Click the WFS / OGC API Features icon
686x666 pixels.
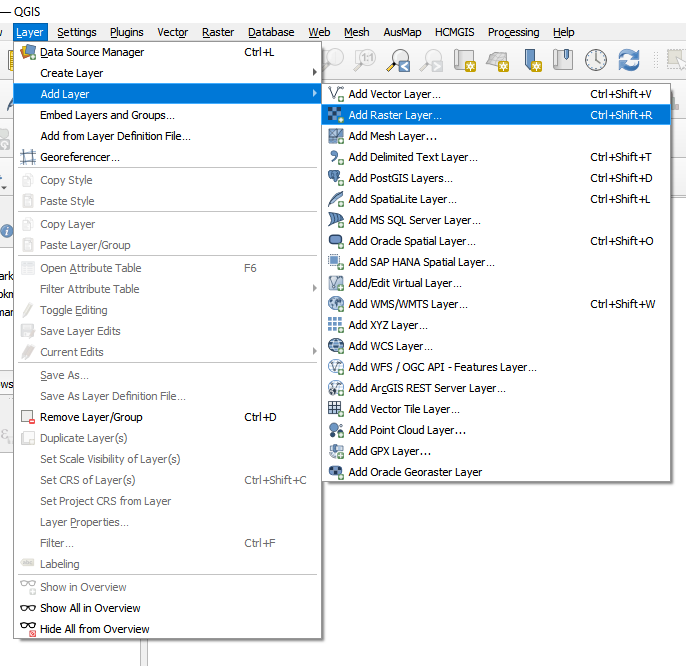pos(336,367)
